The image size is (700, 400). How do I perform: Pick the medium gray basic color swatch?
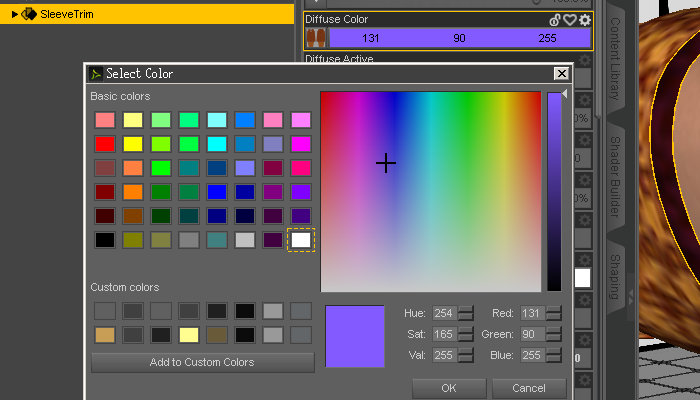click(x=189, y=240)
